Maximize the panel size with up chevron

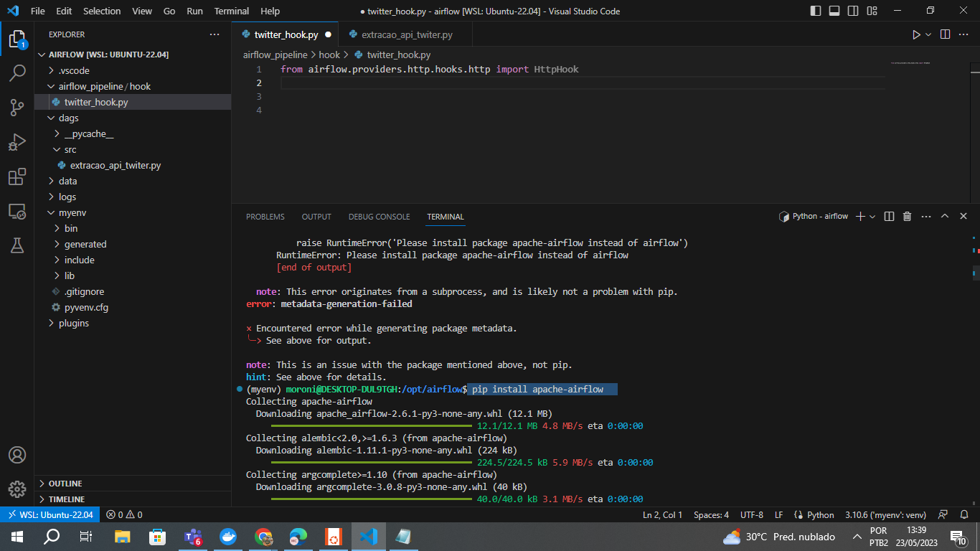coord(945,216)
